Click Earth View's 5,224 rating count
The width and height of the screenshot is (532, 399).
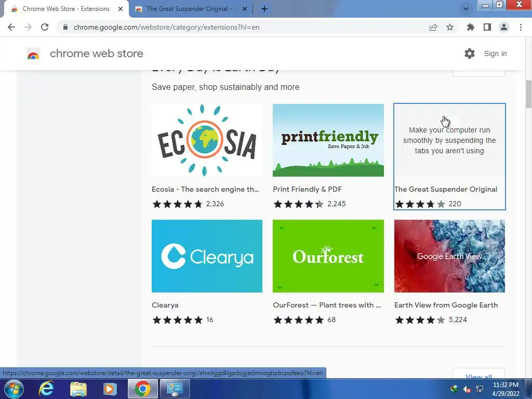[458, 320]
